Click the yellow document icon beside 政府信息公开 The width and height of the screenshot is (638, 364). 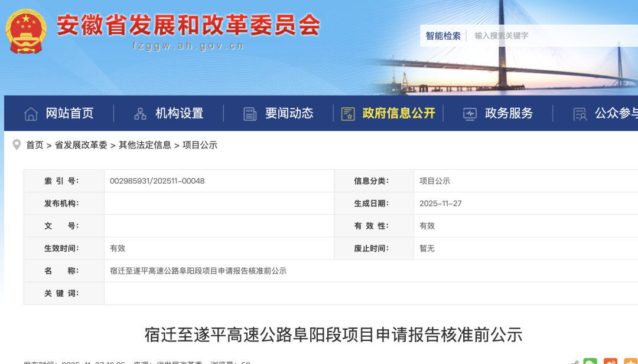click(x=348, y=114)
